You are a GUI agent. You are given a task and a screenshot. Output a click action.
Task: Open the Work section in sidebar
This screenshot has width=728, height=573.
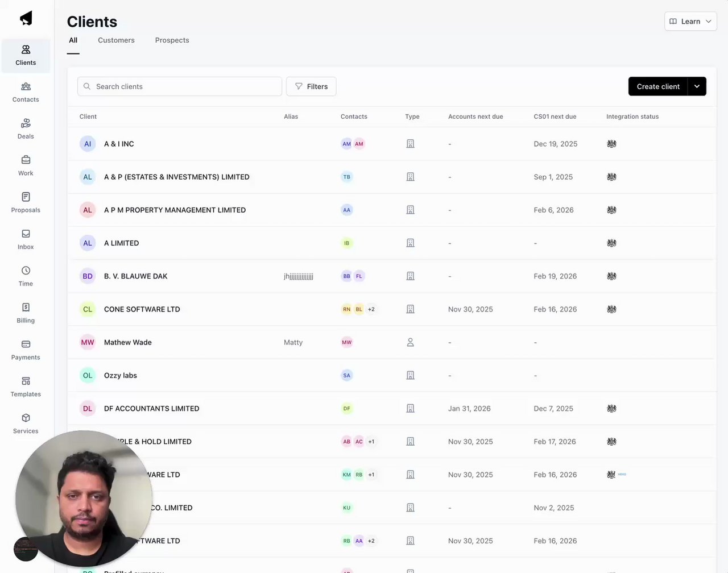[x=26, y=166]
